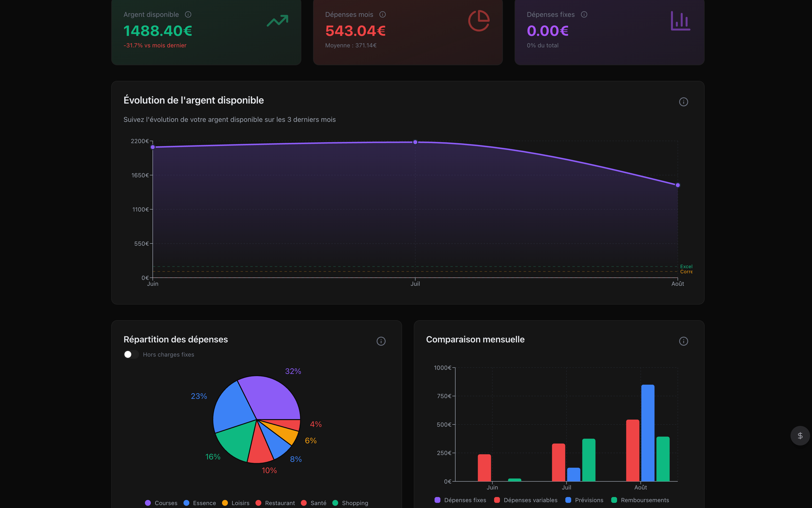This screenshot has height=508, width=812.
Task: Toggle Shopping legend entry in pie chart
Action: (350, 503)
